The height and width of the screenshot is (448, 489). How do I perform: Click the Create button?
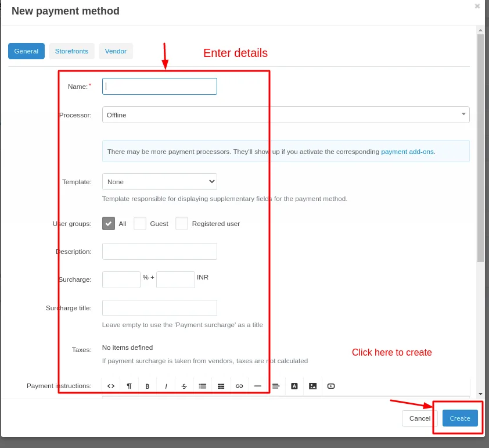(x=460, y=418)
